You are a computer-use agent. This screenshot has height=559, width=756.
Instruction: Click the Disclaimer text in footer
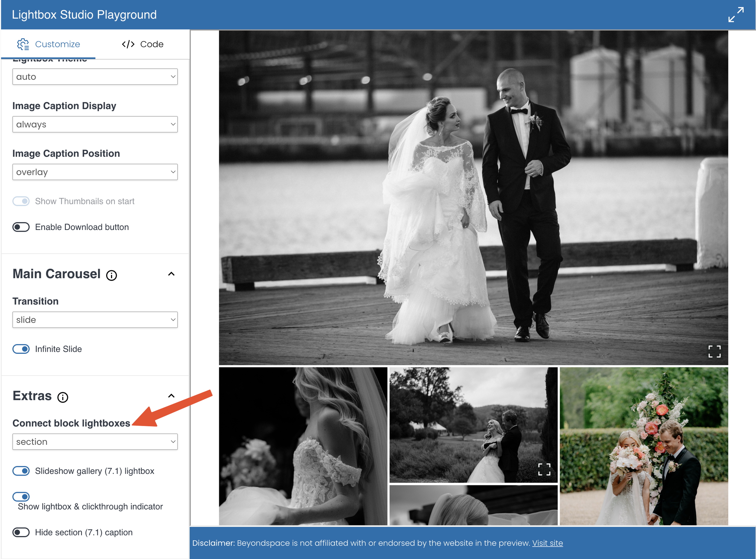click(x=361, y=543)
